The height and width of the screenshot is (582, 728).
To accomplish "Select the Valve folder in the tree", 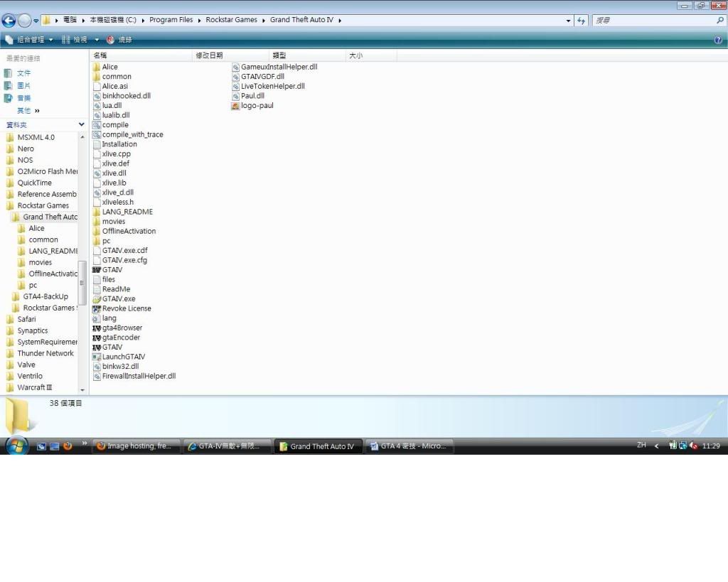I will coord(26,365).
